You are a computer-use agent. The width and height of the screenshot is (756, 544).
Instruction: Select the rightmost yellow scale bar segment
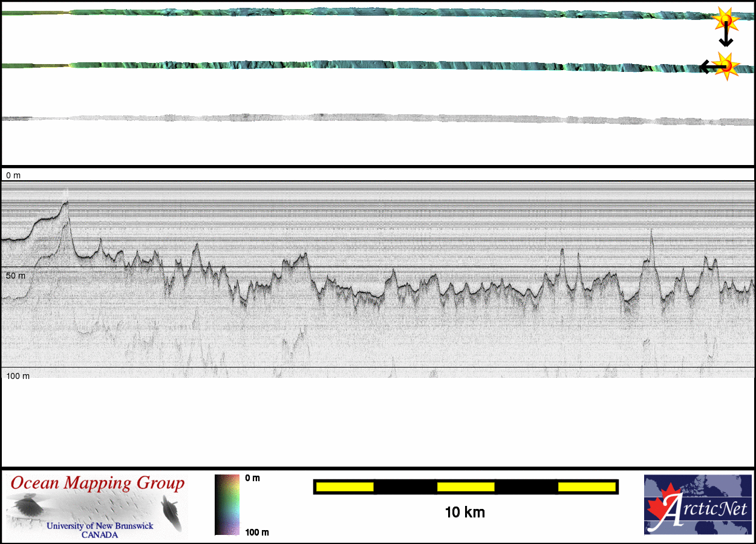tap(586, 487)
